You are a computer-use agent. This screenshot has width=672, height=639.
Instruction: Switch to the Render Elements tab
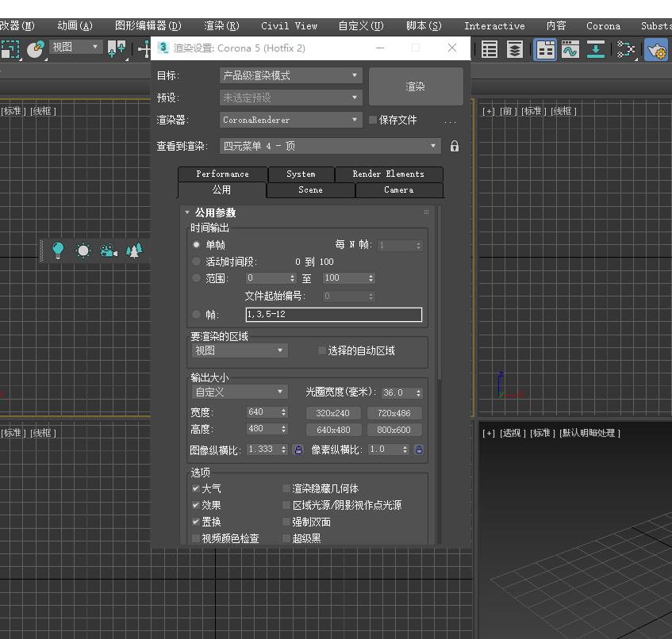click(388, 174)
